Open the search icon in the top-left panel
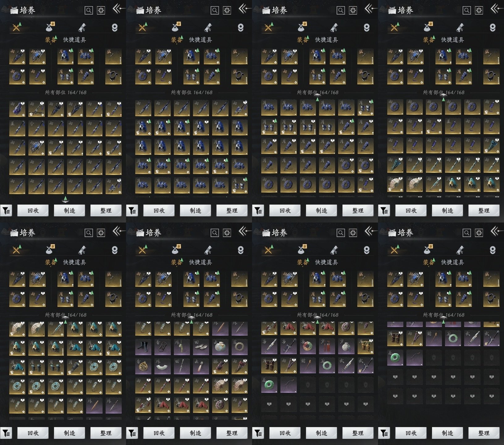The height and width of the screenshot is (445, 504). pyautogui.click(x=89, y=11)
